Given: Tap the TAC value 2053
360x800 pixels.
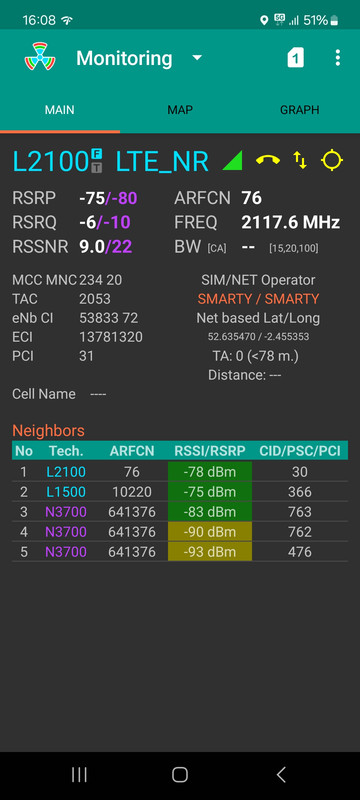Looking at the screenshot, I should coord(95,299).
